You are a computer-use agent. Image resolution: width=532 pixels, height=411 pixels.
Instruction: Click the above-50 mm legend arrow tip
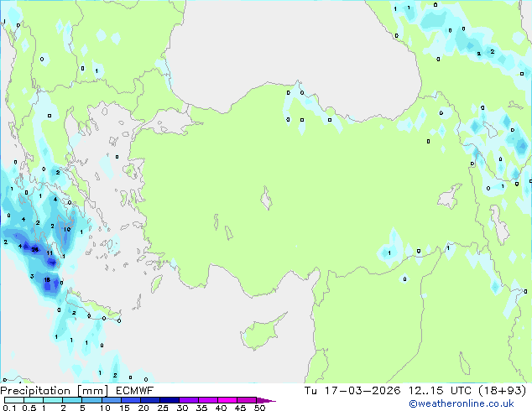266,400
